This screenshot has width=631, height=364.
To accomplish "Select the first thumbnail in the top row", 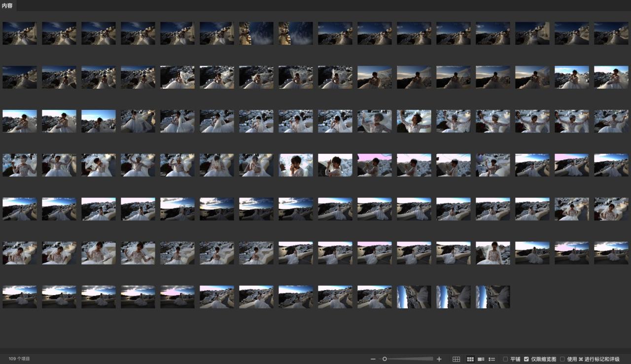I will coord(20,33).
